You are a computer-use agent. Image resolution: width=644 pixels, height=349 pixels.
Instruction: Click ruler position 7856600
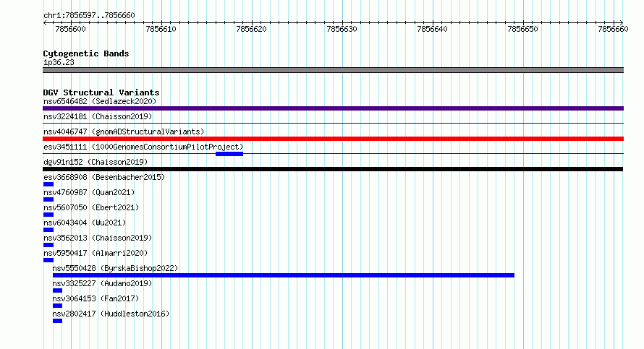tap(71, 29)
